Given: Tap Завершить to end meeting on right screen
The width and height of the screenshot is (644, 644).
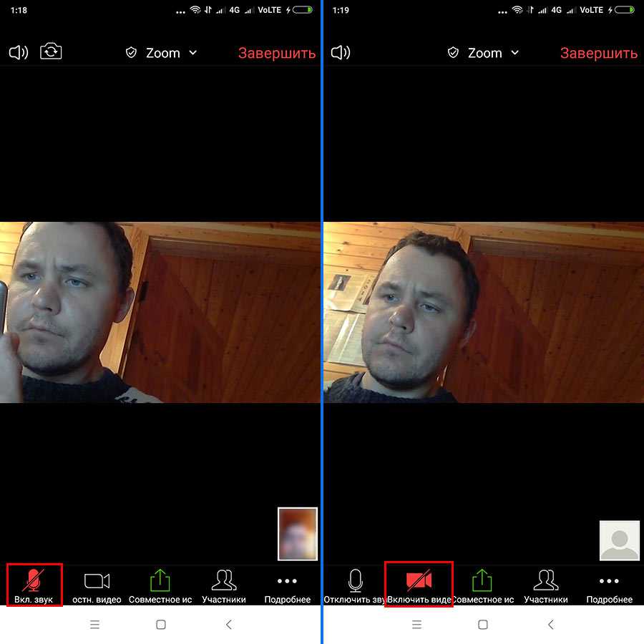Looking at the screenshot, I should (598, 53).
